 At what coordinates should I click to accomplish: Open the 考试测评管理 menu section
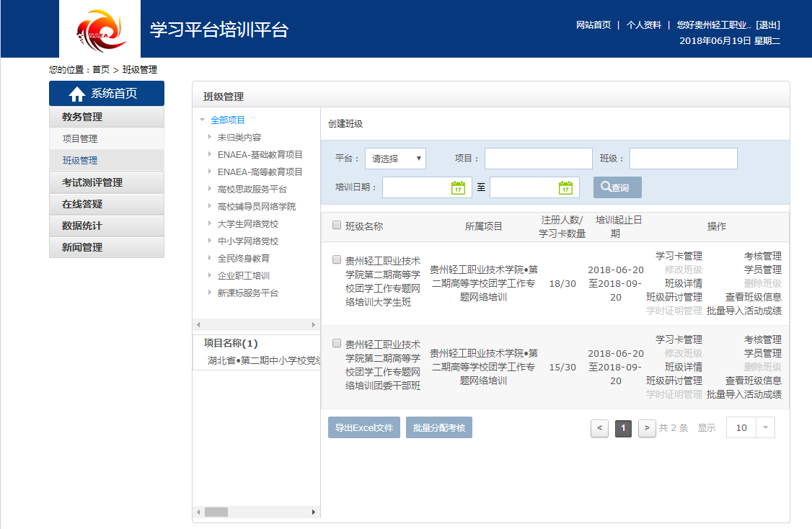coord(107,183)
